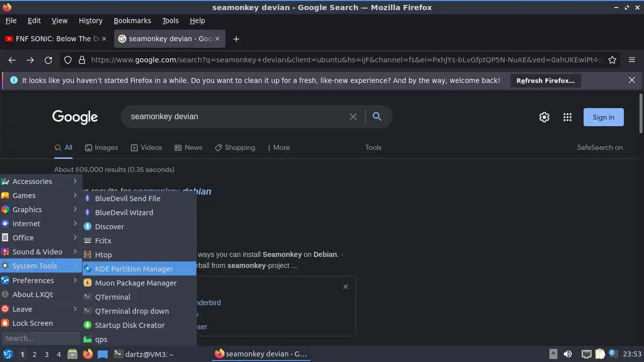This screenshot has width=644, height=362.
Task: Switch to Images results tab
Action: pos(101,148)
